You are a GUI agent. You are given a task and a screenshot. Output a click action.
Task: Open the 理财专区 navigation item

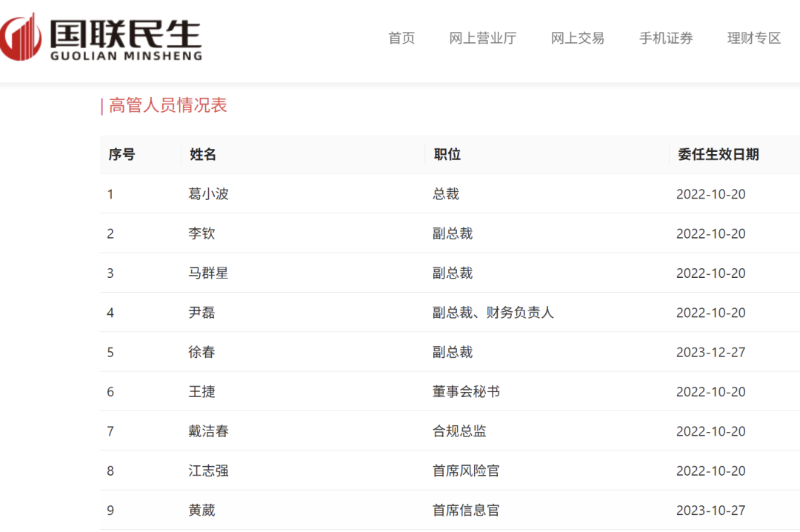click(754, 39)
